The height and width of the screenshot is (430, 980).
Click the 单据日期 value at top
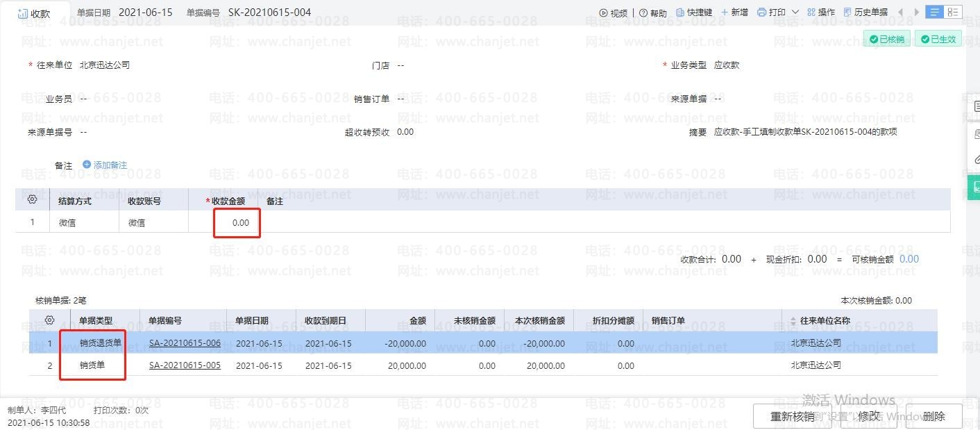(x=146, y=13)
